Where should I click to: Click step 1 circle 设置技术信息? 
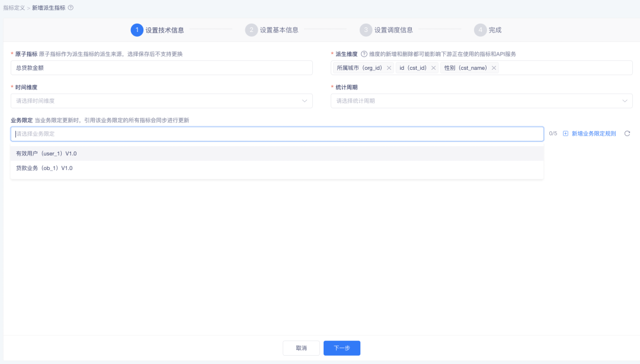pos(137,30)
